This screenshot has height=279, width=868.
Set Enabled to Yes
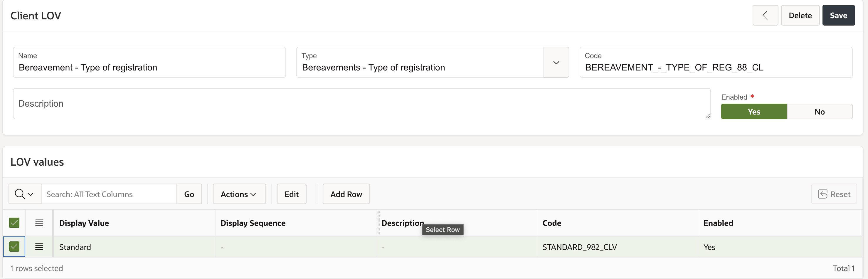[753, 112]
